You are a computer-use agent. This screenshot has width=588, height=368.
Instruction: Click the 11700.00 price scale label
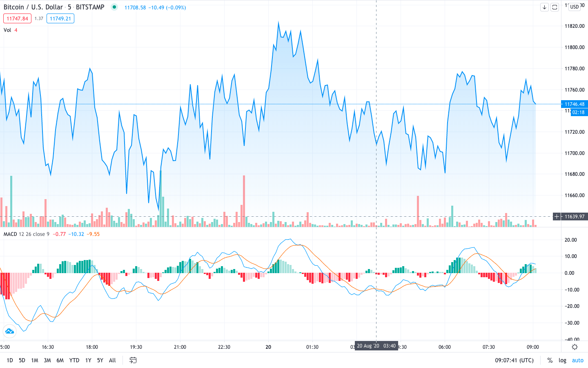[575, 153]
